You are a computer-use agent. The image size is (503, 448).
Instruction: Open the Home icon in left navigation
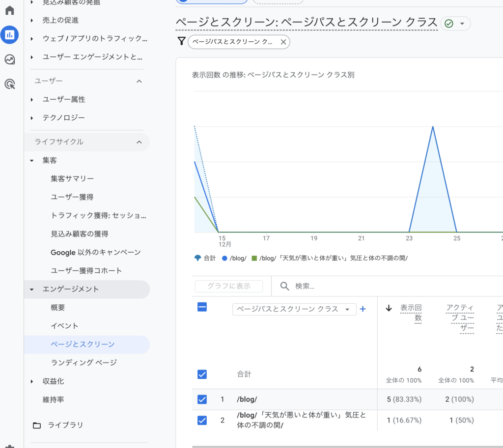10,9
